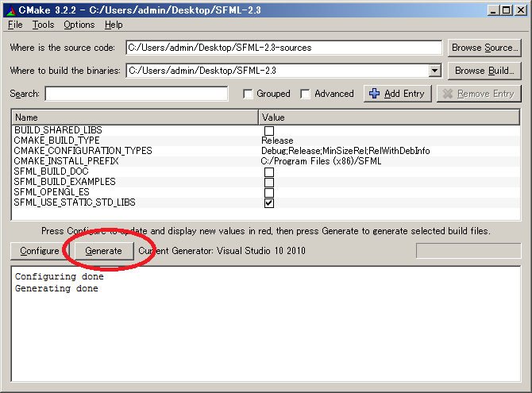Click the Debug;Release;MinSizeRel;RelWithDebInfo value

tap(345, 151)
